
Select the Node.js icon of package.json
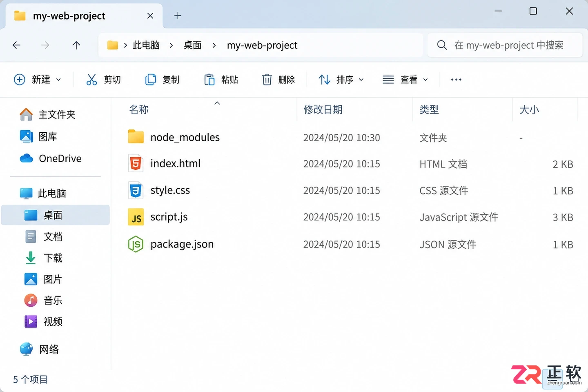click(136, 244)
